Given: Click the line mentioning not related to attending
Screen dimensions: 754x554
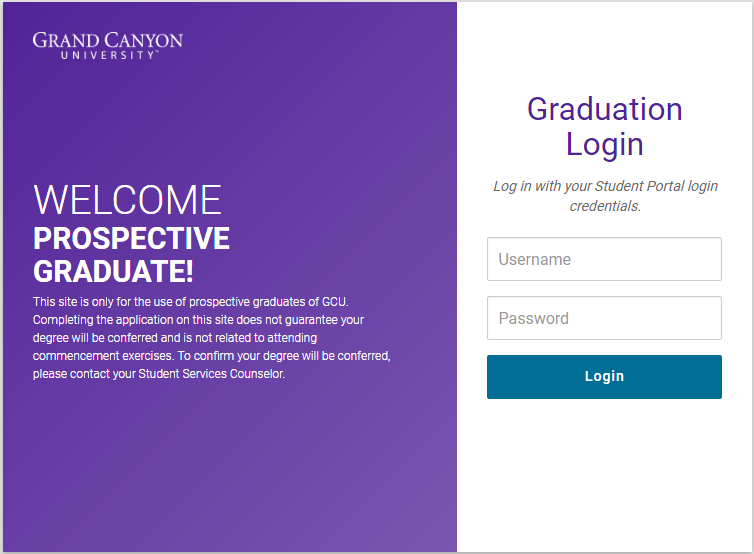Looking at the screenshot, I should point(175,338).
